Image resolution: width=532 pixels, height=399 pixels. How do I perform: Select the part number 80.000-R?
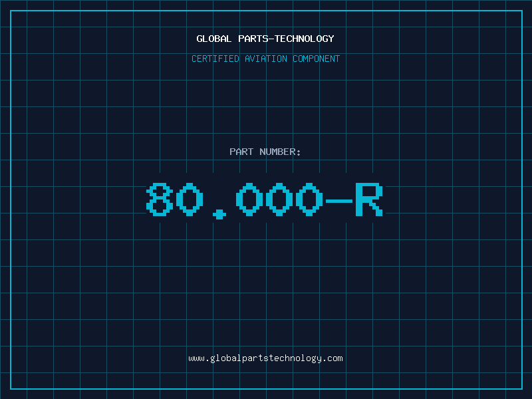pyautogui.click(x=265, y=200)
